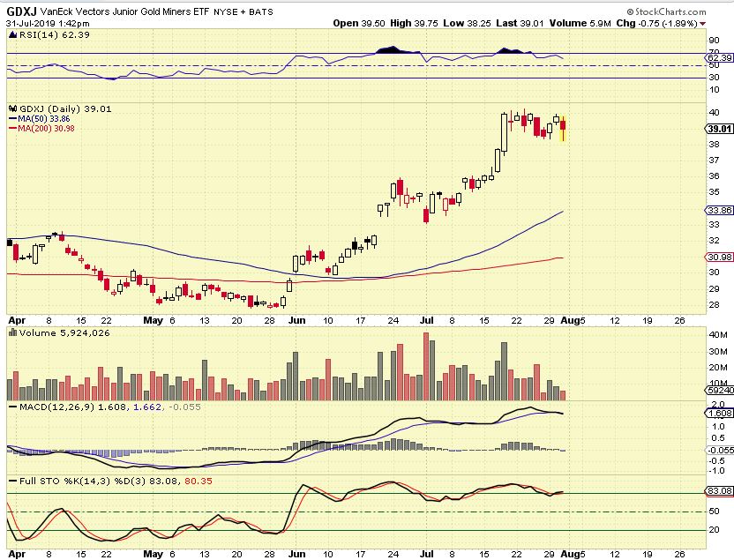Click the 83.08 value tag on stochastic axis
The image size is (734, 560).
(720, 490)
